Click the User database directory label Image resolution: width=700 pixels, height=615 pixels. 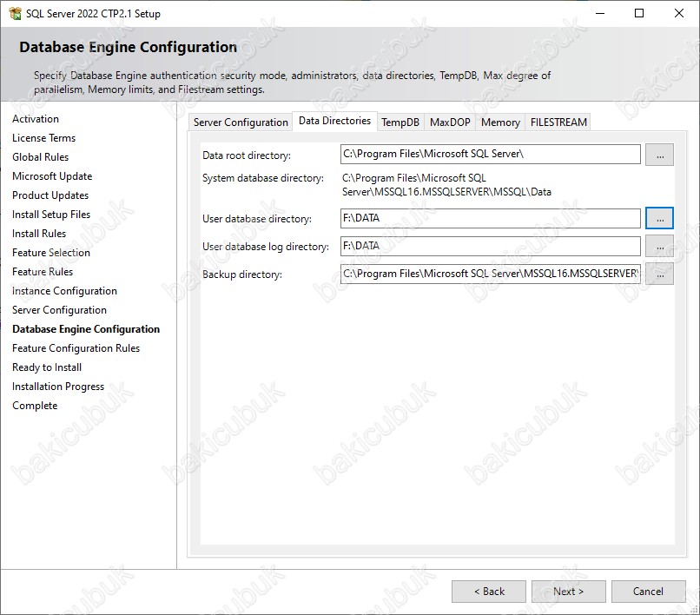[x=257, y=219]
